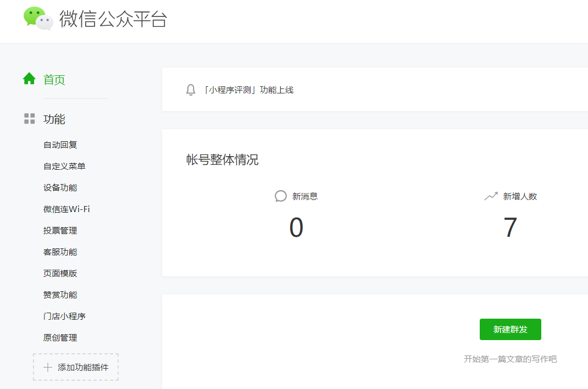Click the 微信公众平台 title text
The image size is (588, 389).
(113, 19)
